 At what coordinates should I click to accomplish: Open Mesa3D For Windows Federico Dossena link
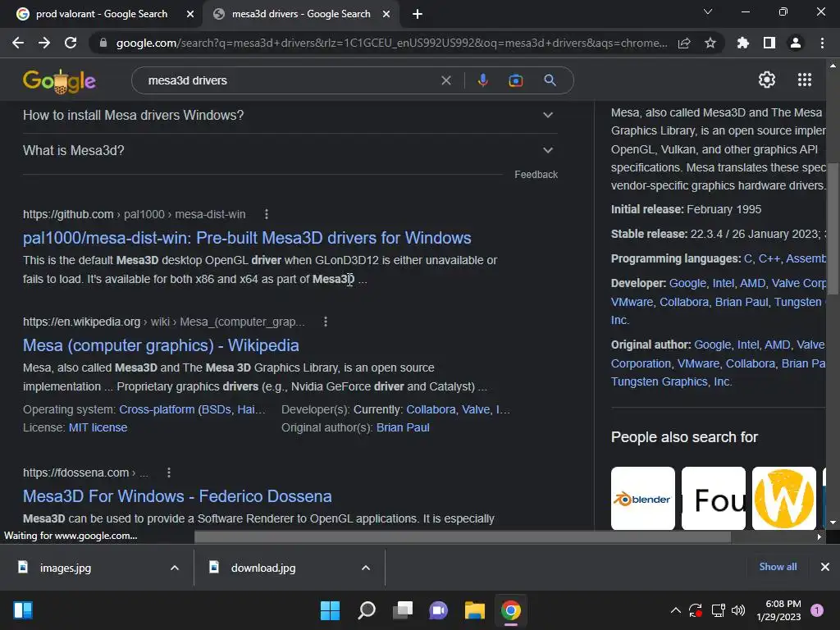tap(177, 496)
